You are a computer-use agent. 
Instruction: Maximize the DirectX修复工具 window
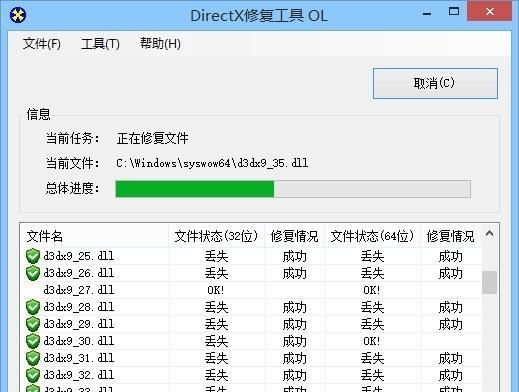(x=454, y=12)
